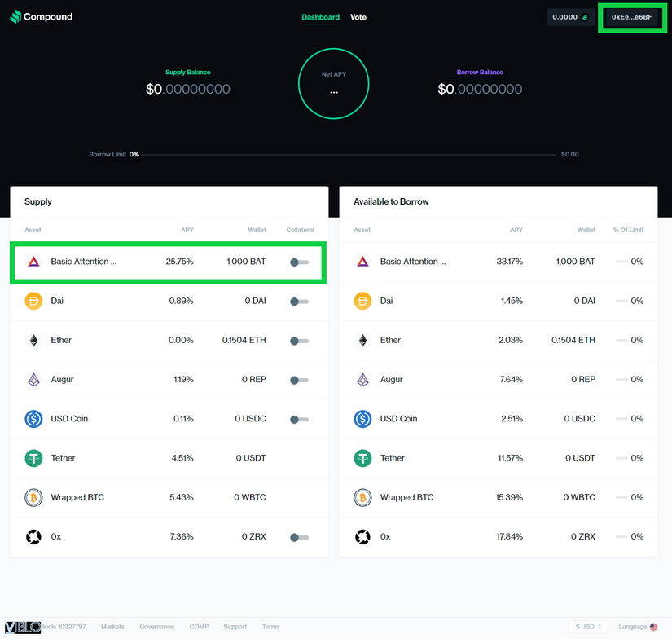
Task: Click the USD Coin icon in Borrow list
Action: point(362,419)
